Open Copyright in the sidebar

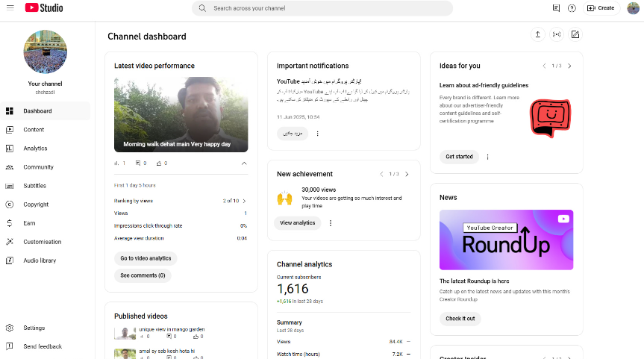[x=46, y=205]
